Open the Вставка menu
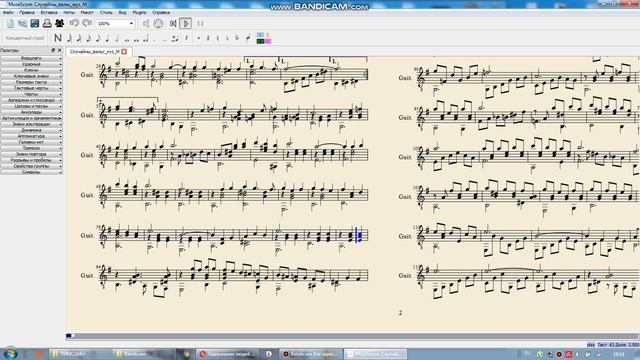 click(49, 13)
